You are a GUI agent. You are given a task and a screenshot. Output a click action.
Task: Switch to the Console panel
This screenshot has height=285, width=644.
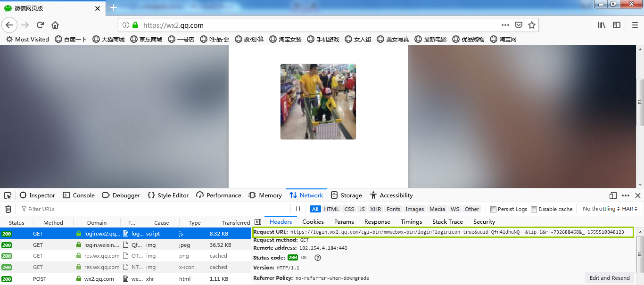coord(79,195)
